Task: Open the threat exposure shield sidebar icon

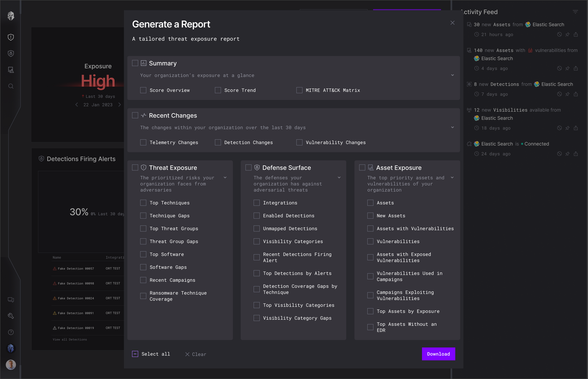Action: click(x=11, y=37)
